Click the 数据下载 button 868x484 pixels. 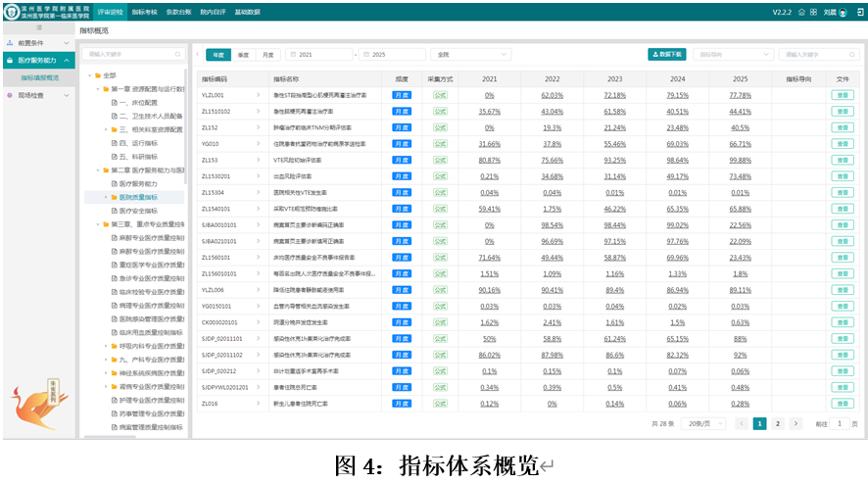[x=668, y=55]
